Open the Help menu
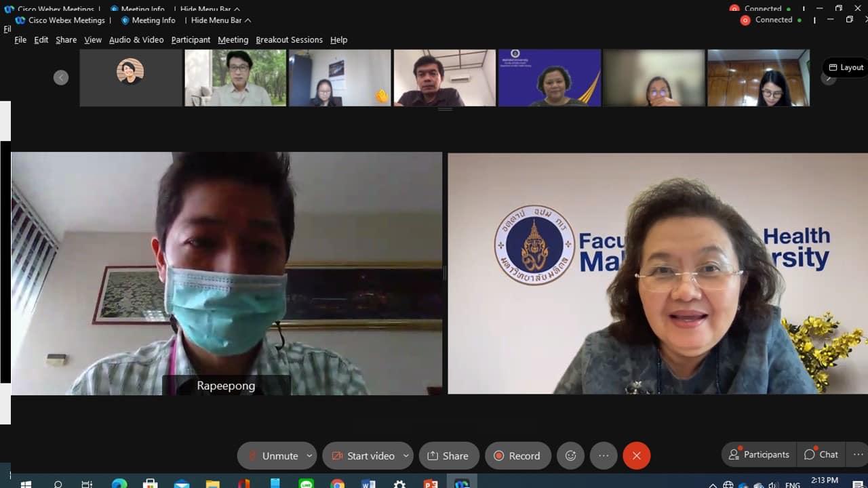 point(338,40)
